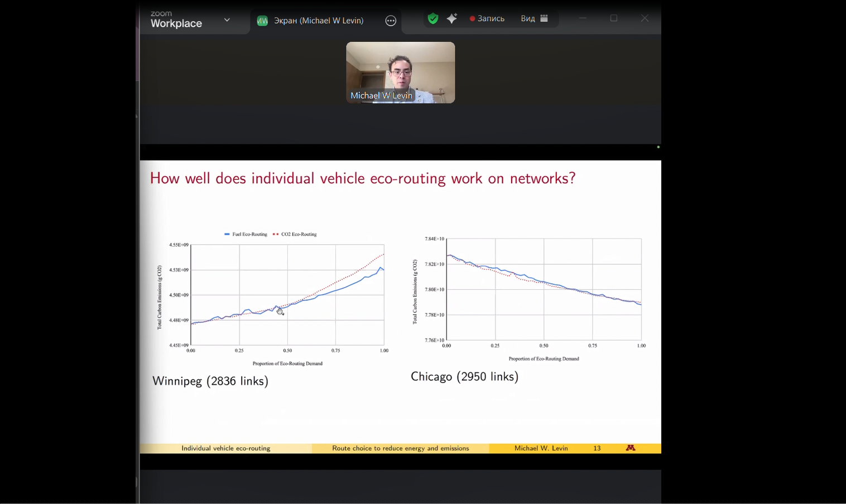Expand the Zoom Workplace dropdown chevron
This screenshot has width=846, height=504.
[227, 20]
